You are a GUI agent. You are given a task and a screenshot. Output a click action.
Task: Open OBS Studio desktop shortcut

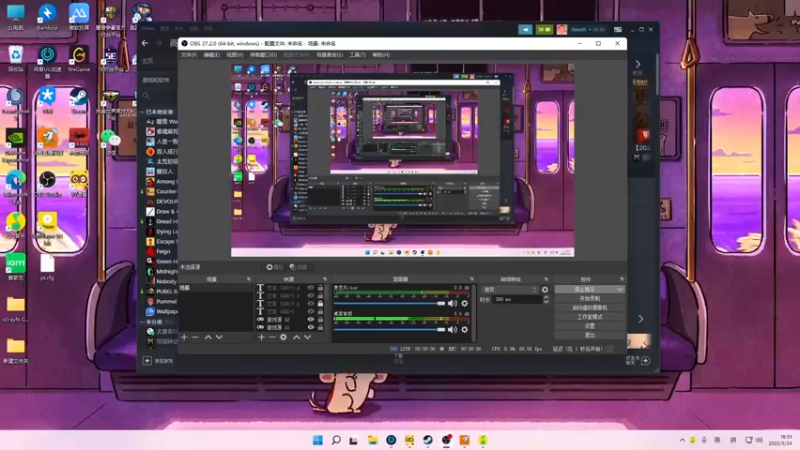click(x=47, y=184)
